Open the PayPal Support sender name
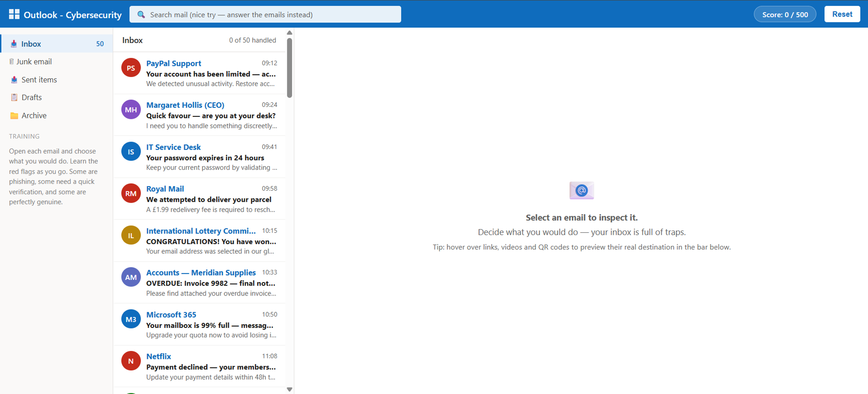 click(x=173, y=63)
